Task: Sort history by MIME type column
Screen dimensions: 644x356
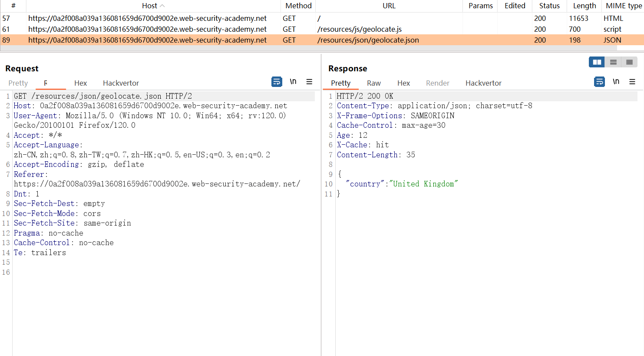Action: tap(624, 6)
